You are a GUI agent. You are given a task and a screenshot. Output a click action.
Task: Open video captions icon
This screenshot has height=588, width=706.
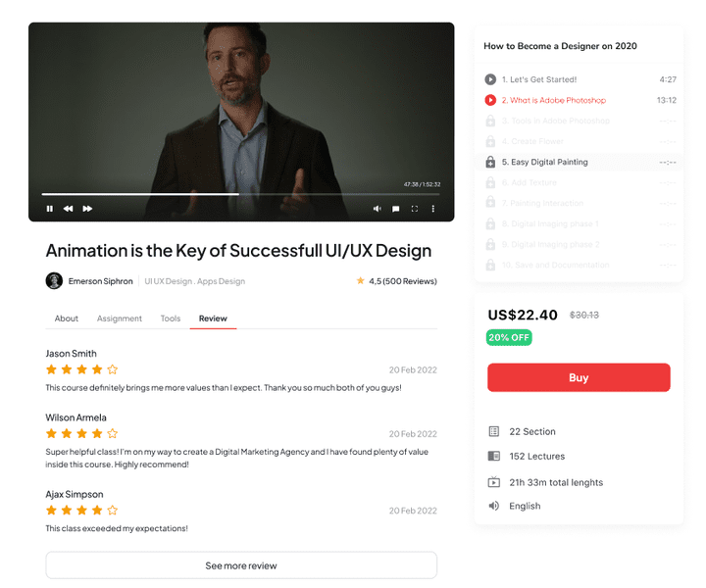click(x=396, y=209)
